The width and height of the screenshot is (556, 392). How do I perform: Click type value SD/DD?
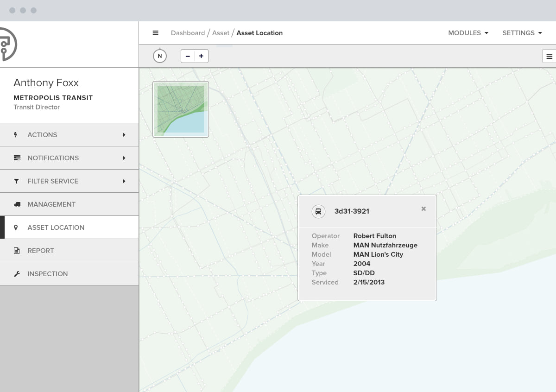(364, 273)
